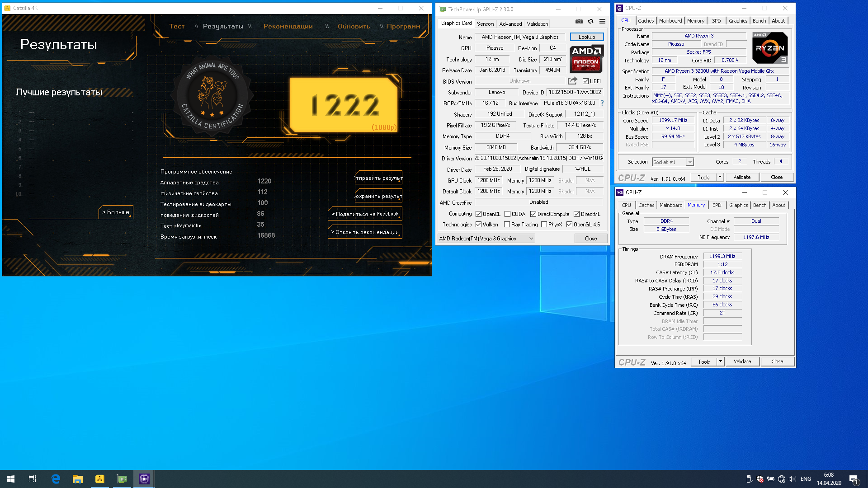Click the AMD Radeon Graphics logo
The width and height of the screenshot is (868, 488).
click(586, 59)
